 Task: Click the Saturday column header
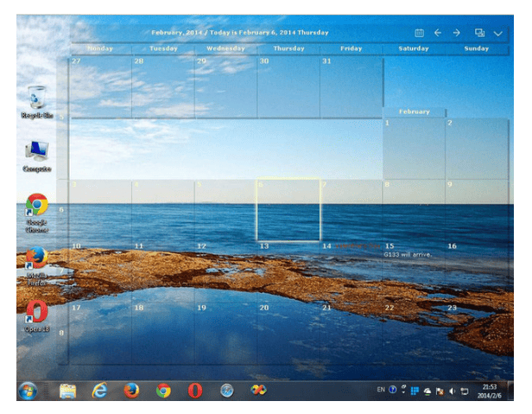[414, 48]
